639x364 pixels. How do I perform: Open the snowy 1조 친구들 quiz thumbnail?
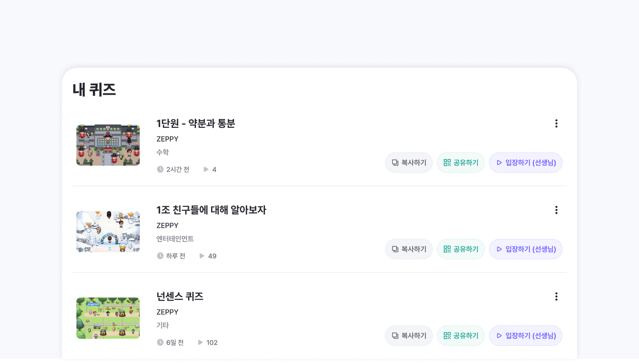(108, 232)
